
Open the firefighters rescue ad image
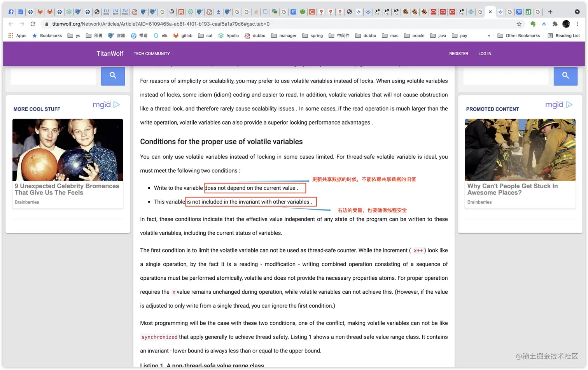tap(520, 150)
